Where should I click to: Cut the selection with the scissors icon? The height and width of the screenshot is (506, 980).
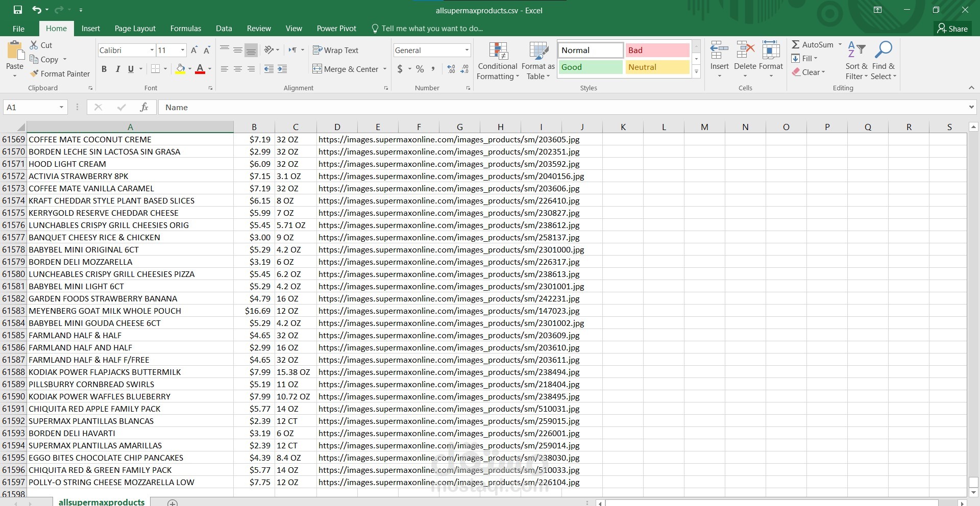tap(34, 45)
